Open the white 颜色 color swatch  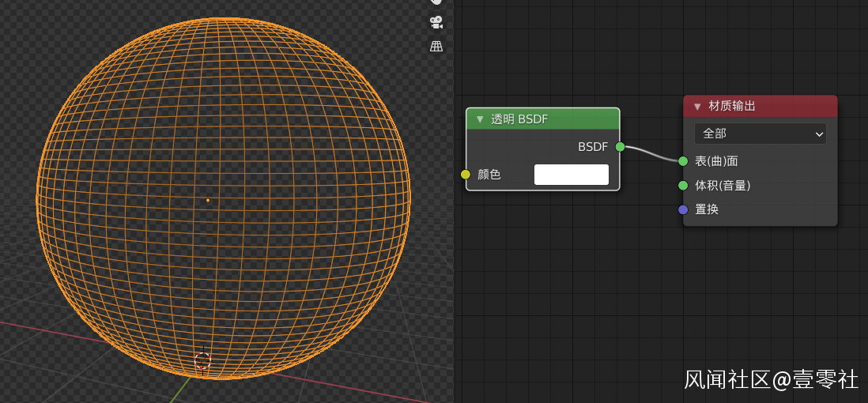pos(571,175)
